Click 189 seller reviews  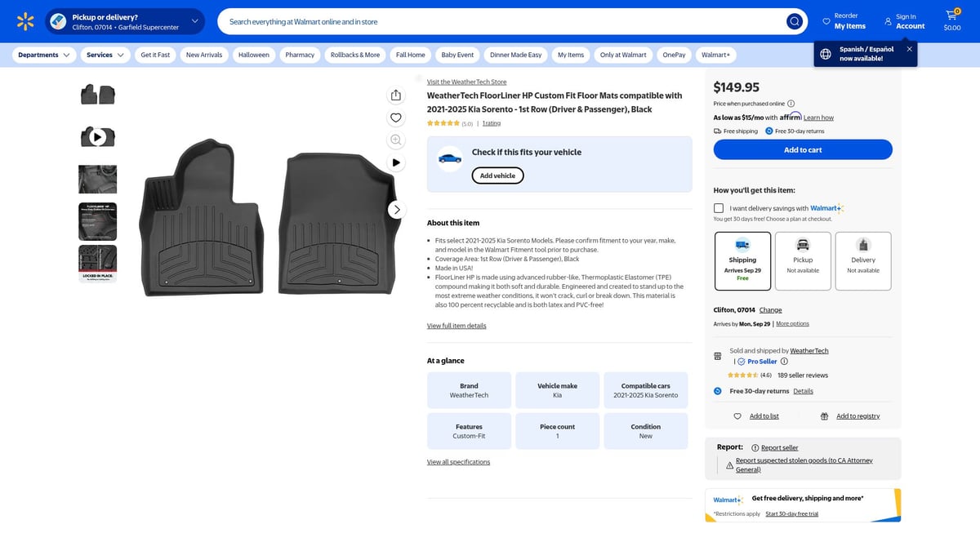(x=803, y=375)
